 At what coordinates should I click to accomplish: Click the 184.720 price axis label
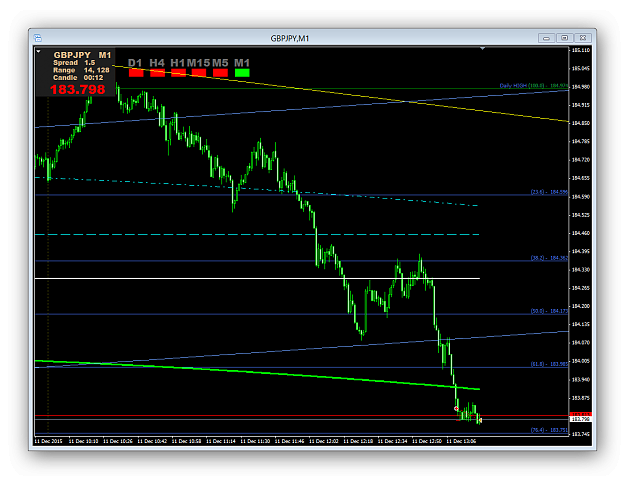click(x=581, y=160)
